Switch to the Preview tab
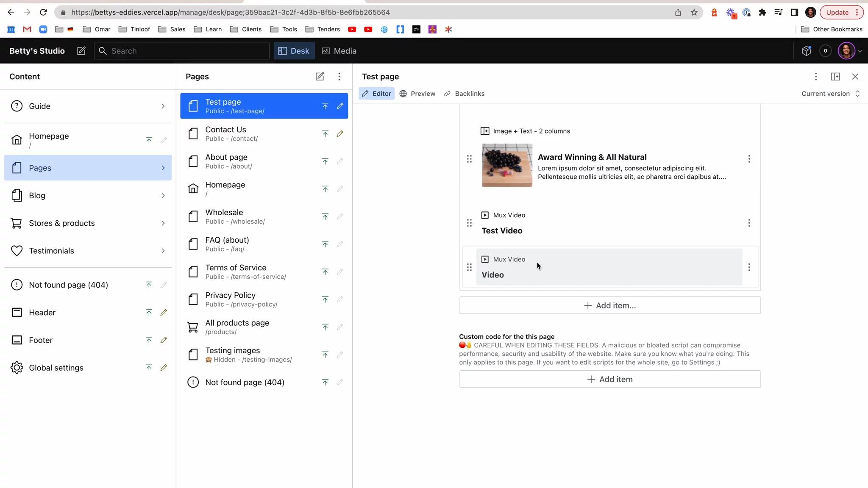 417,94
